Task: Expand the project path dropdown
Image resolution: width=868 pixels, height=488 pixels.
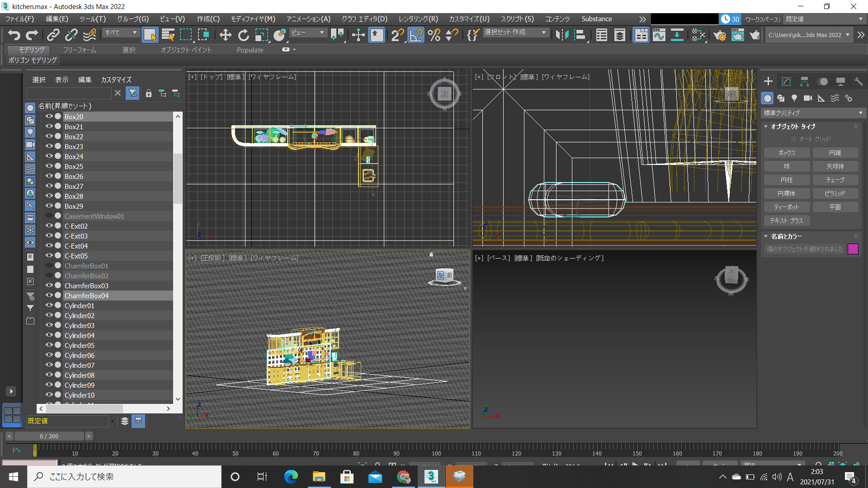Action: pos(848,35)
